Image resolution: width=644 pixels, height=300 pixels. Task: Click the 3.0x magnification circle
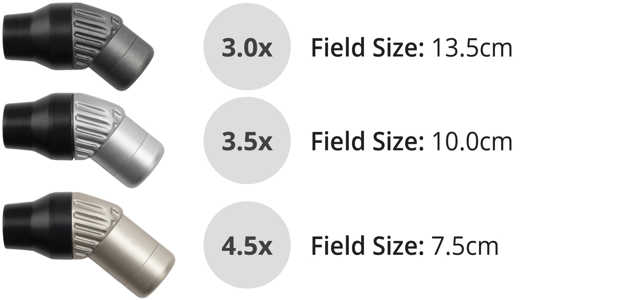point(247,47)
